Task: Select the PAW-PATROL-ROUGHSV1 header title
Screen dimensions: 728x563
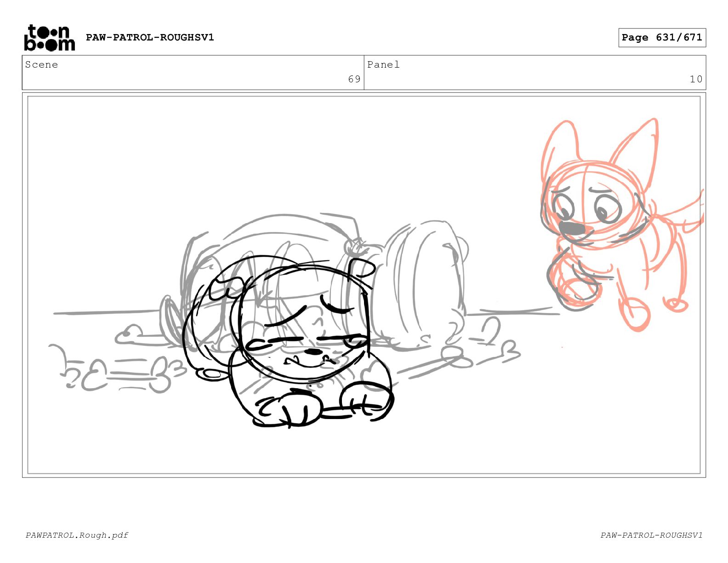Action: (150, 37)
